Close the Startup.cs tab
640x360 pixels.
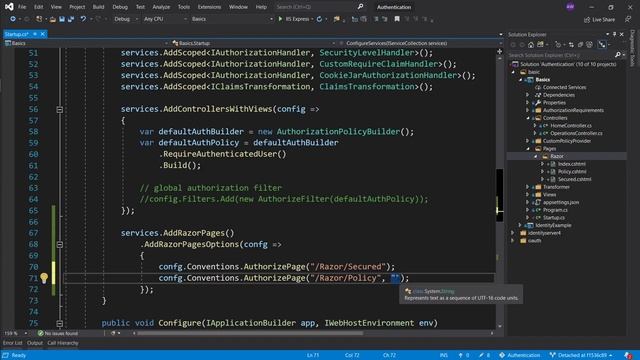click(x=42, y=34)
